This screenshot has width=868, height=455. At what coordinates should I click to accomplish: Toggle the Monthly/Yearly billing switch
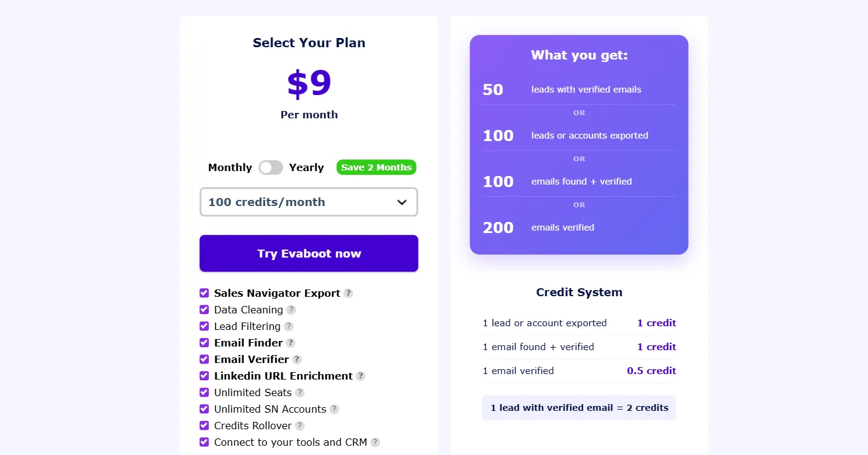pyautogui.click(x=271, y=167)
